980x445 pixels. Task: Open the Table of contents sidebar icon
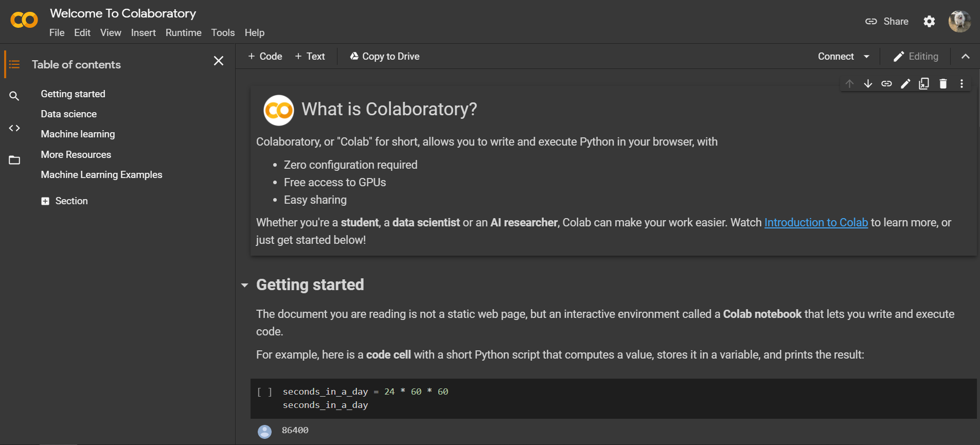[14, 64]
